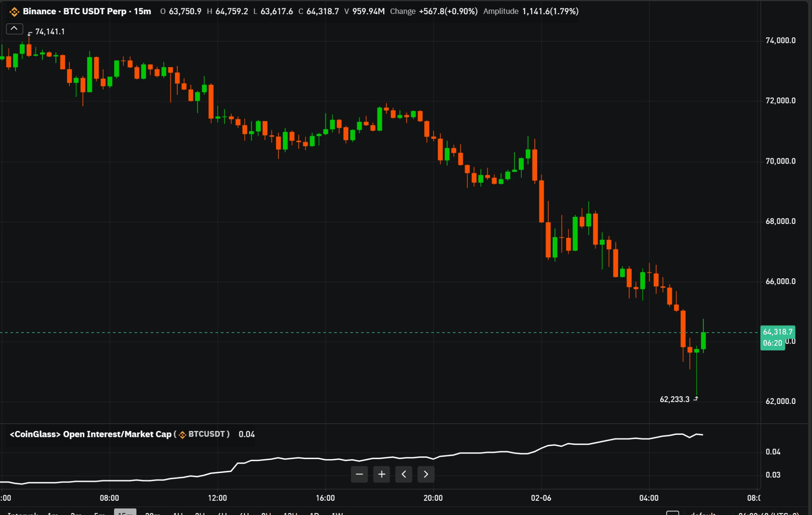Click the arrow marker at the 74,141.1 high

30,34
